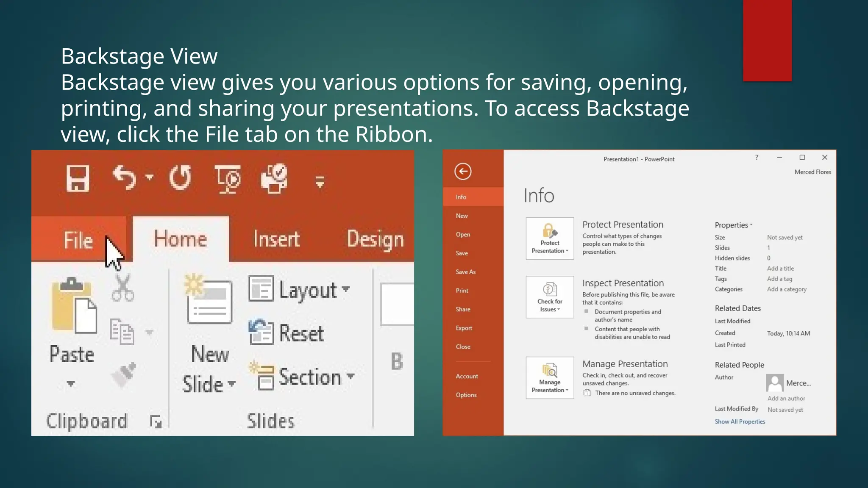Click the Repeat circular arrow icon

[180, 177]
